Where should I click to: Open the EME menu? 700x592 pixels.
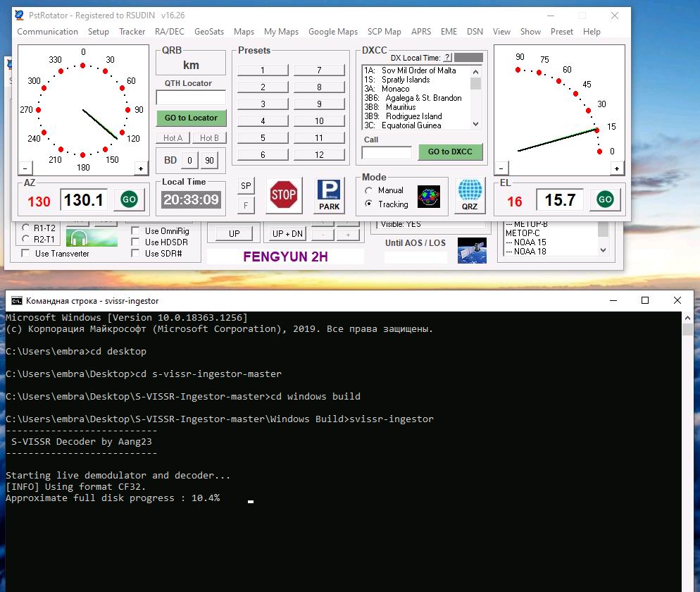click(x=449, y=32)
